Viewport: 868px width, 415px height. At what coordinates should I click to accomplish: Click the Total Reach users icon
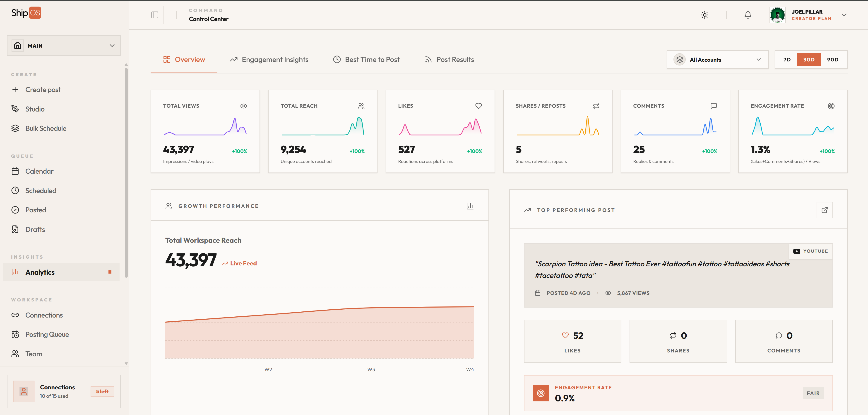[361, 106]
